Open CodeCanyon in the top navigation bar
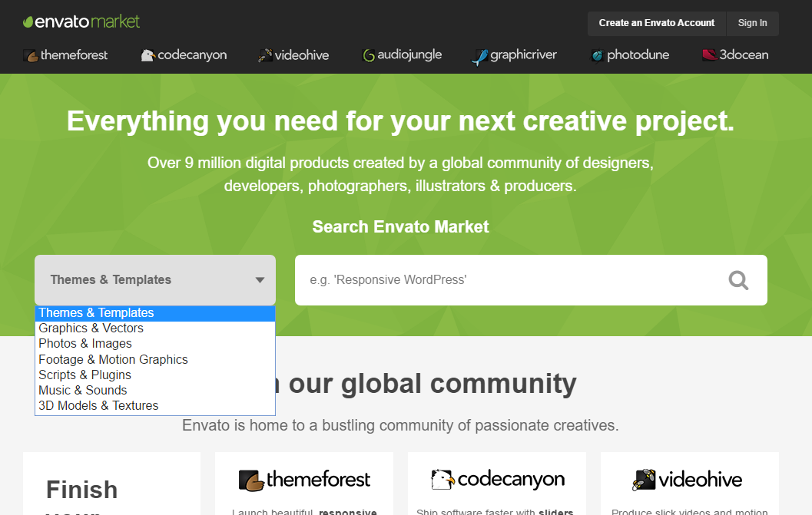This screenshot has width=812, height=515. pos(184,55)
